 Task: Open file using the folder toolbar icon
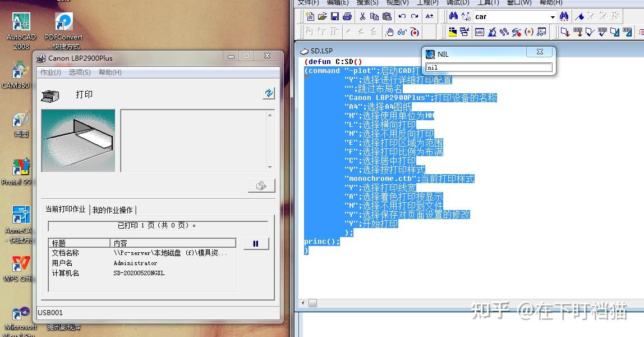(x=323, y=16)
